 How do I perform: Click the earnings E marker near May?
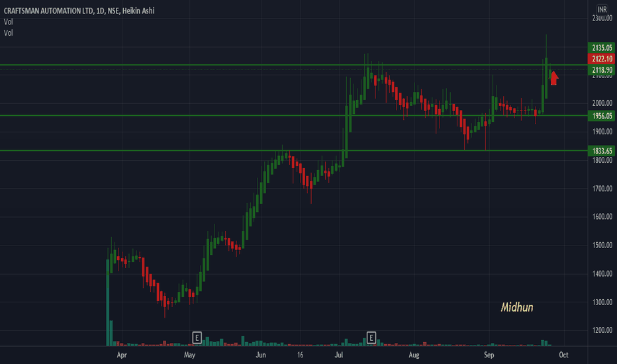(x=197, y=338)
